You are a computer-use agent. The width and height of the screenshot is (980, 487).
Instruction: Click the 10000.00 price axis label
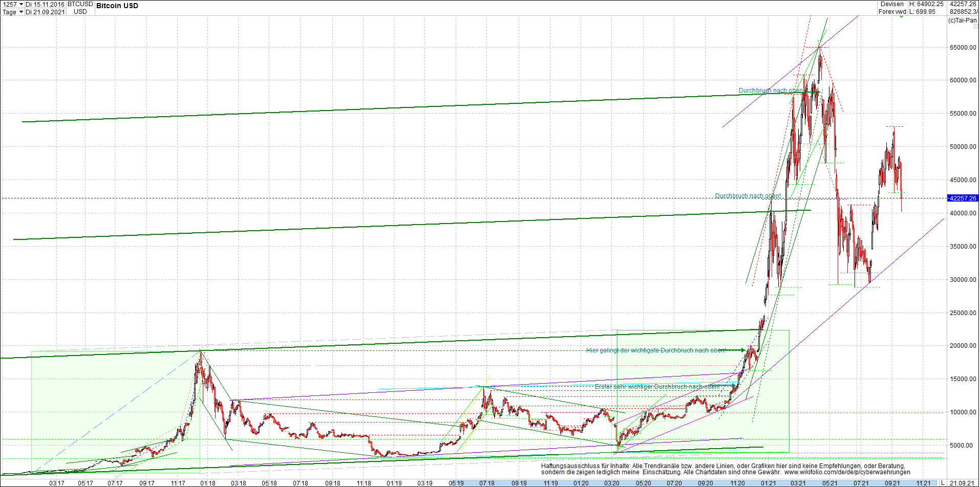click(x=963, y=412)
